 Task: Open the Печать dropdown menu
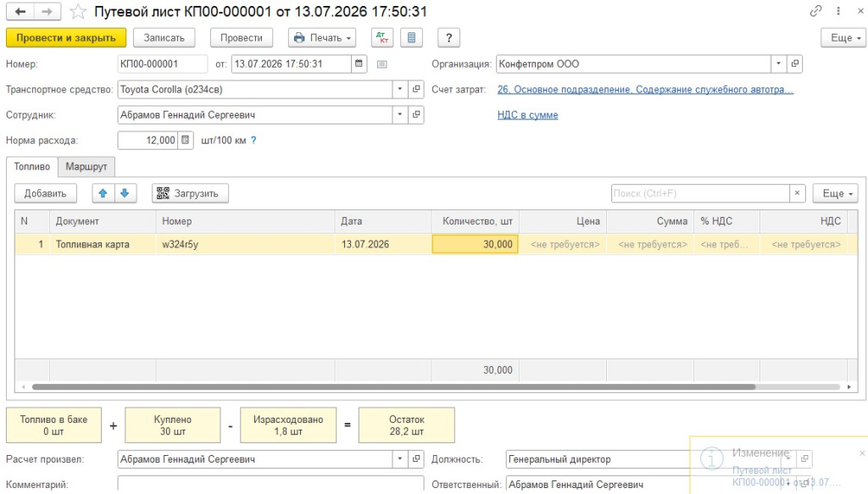click(322, 37)
